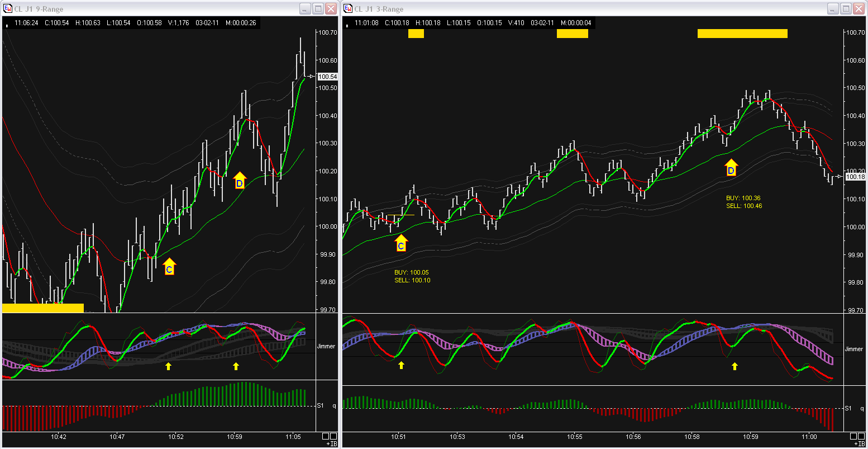Select the yellow D arrow on the 9-Range chart

click(x=239, y=180)
